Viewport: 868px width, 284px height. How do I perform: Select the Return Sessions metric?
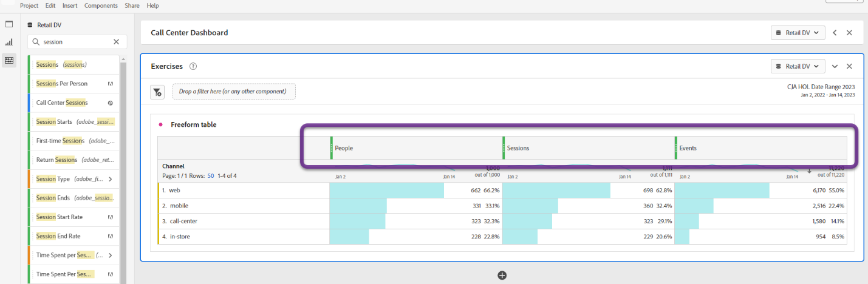[73, 160]
